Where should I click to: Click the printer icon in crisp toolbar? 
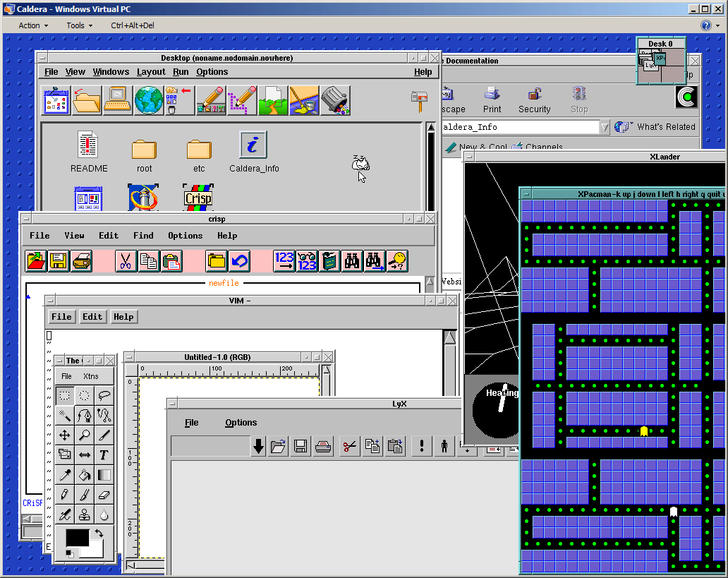81,260
